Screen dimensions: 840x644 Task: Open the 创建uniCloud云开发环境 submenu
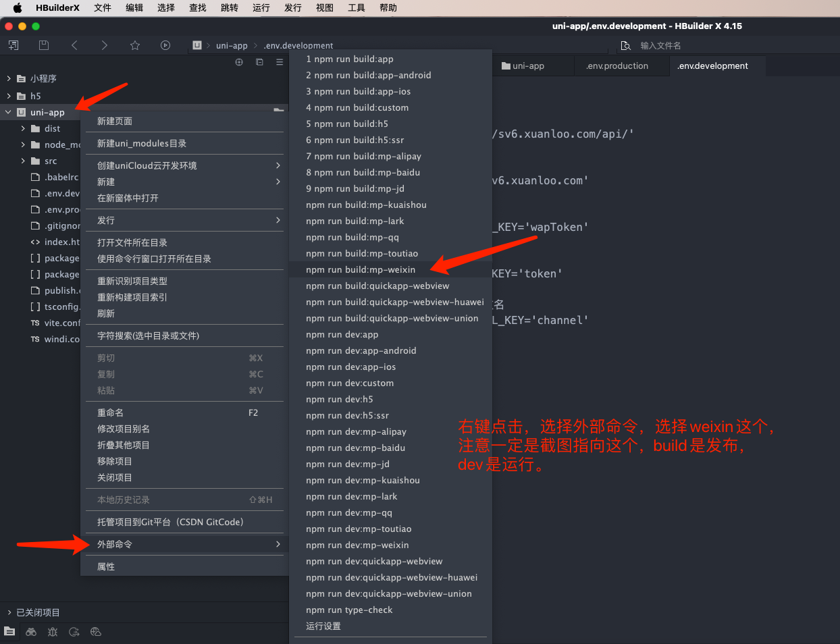184,165
